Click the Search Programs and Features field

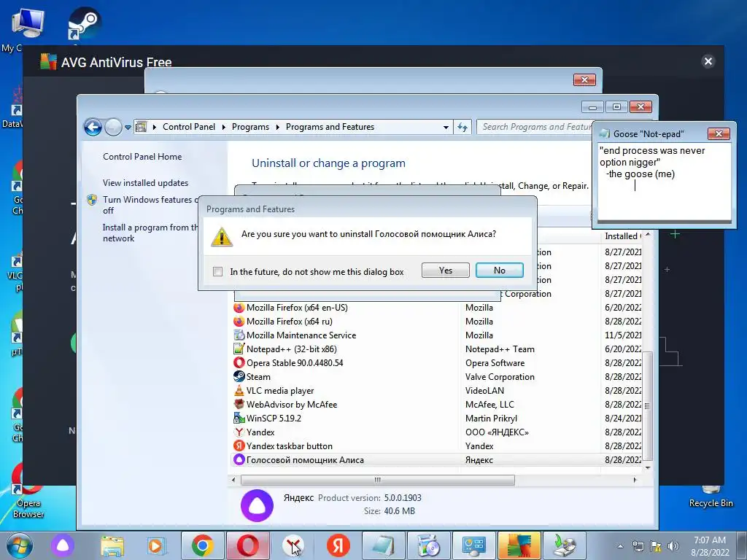tap(535, 127)
